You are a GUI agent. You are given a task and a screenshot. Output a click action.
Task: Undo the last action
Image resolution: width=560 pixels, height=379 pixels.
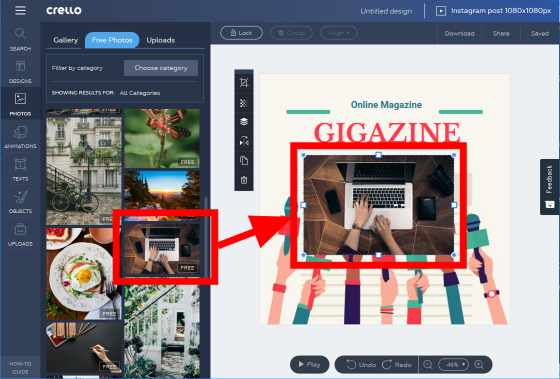(361, 364)
